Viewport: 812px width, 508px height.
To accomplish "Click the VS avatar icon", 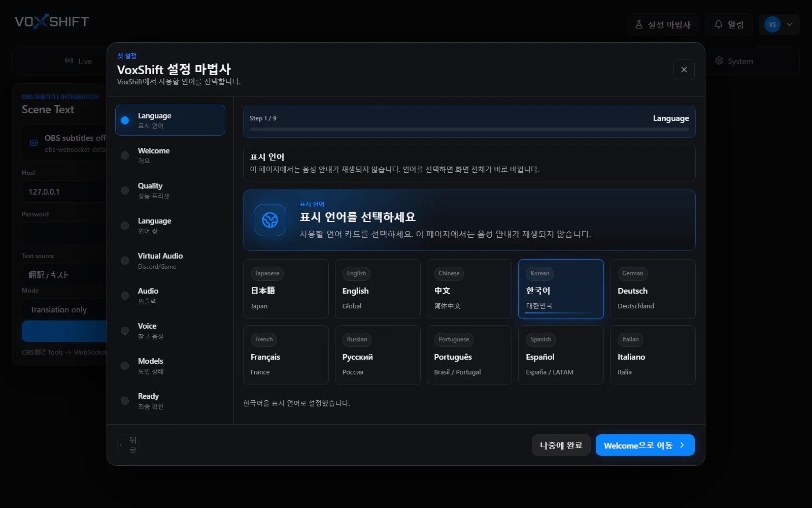I will click(772, 24).
